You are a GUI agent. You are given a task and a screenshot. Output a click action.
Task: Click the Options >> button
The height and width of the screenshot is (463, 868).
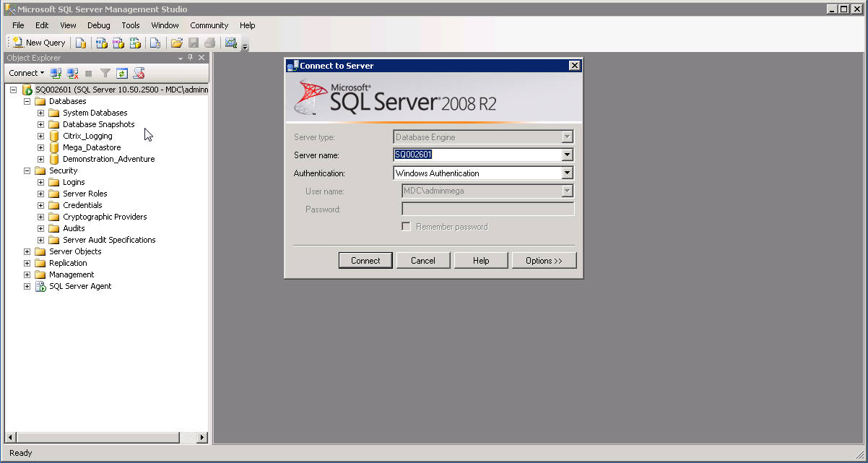click(x=544, y=261)
